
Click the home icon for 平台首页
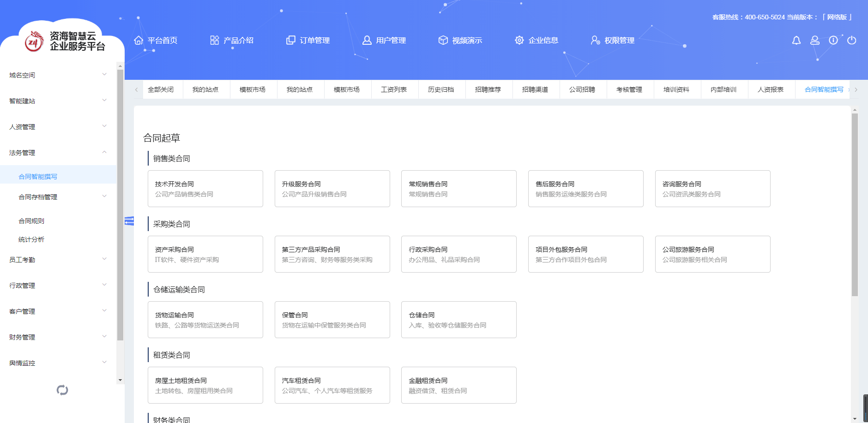point(138,41)
